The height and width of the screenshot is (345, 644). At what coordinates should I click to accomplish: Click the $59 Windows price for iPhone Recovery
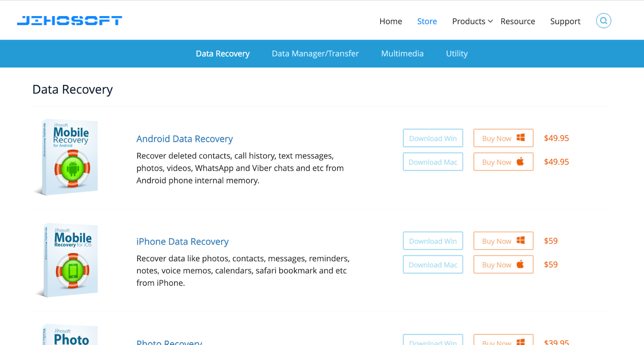tap(551, 241)
